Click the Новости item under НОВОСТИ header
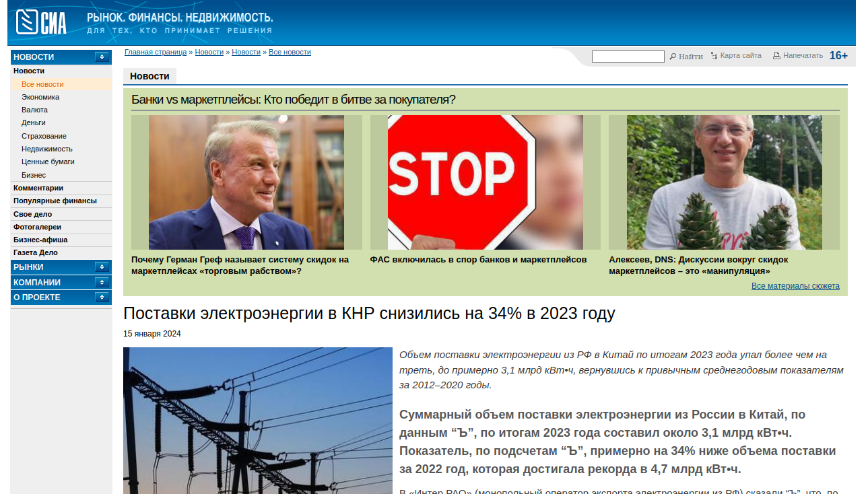 coord(29,71)
